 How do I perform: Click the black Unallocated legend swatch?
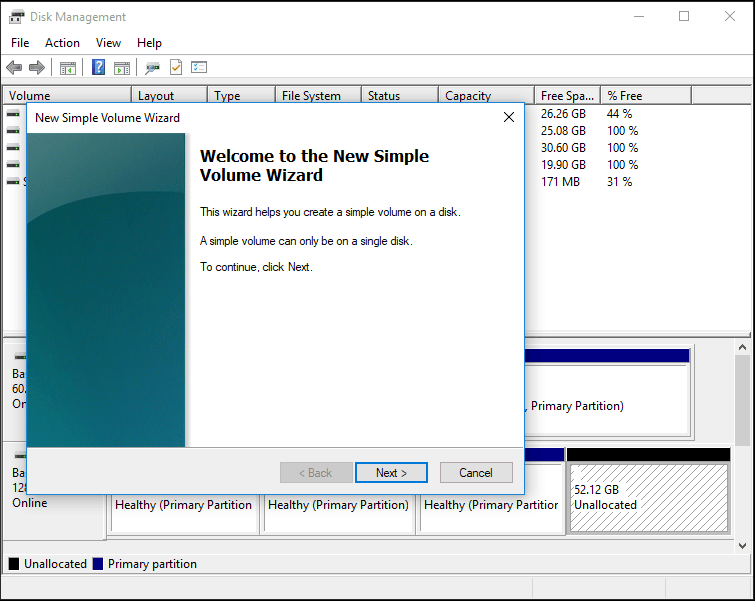pyautogui.click(x=14, y=563)
